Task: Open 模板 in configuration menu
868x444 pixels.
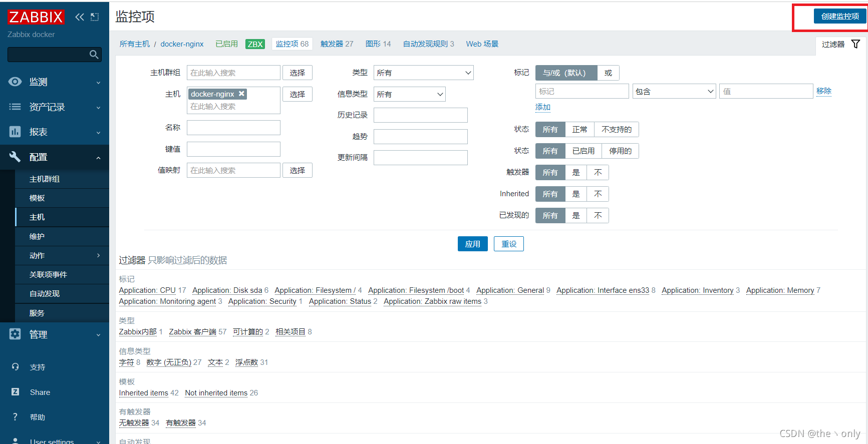Action: click(62, 198)
